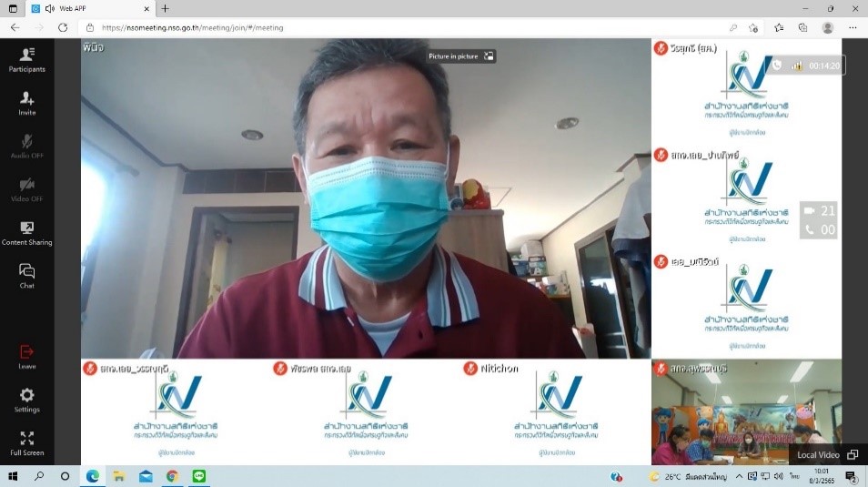Image resolution: width=868 pixels, height=487 pixels.
Task: Click the Invite icon in sidebar
Action: tap(26, 103)
